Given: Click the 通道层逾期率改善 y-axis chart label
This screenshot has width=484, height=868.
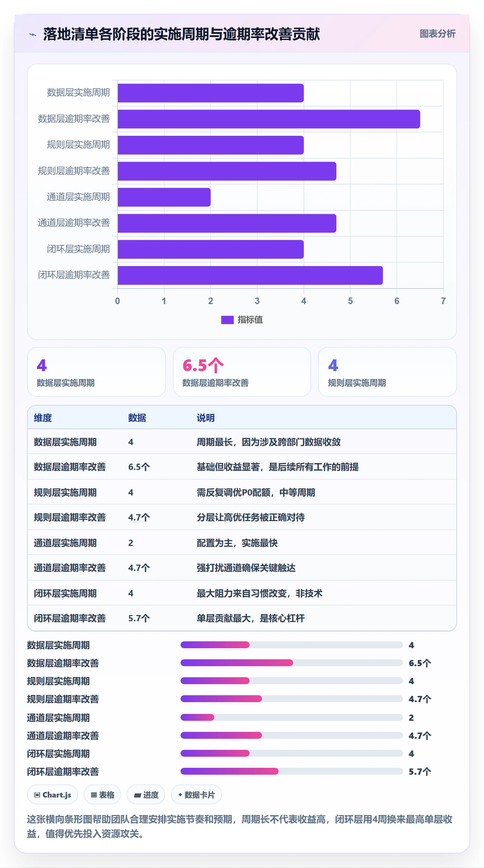Looking at the screenshot, I should click(74, 223).
